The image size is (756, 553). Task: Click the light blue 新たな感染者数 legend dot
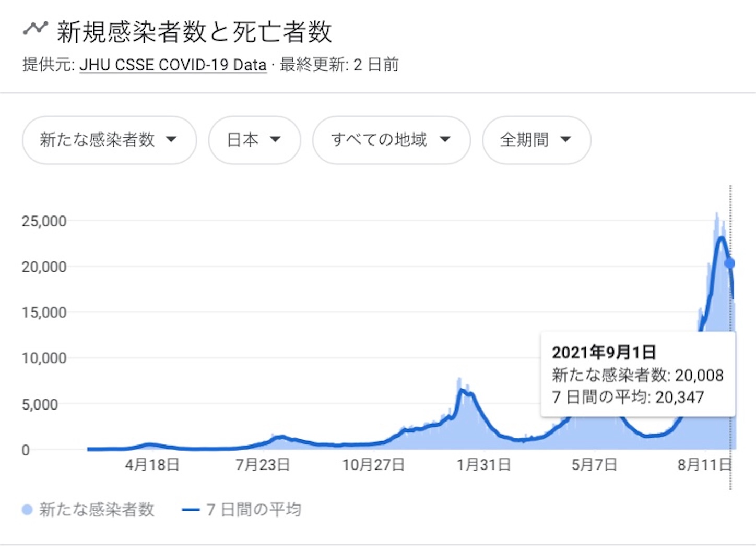tap(27, 510)
